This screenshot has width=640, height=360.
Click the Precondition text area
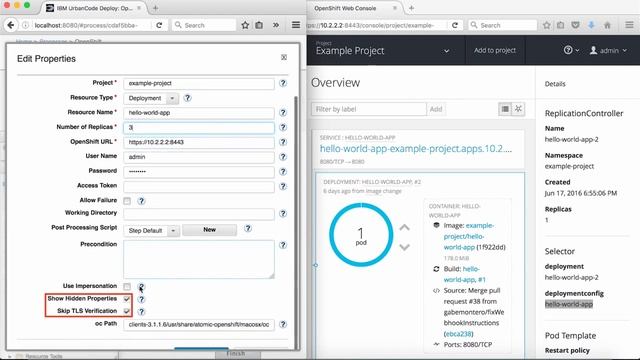point(199,259)
